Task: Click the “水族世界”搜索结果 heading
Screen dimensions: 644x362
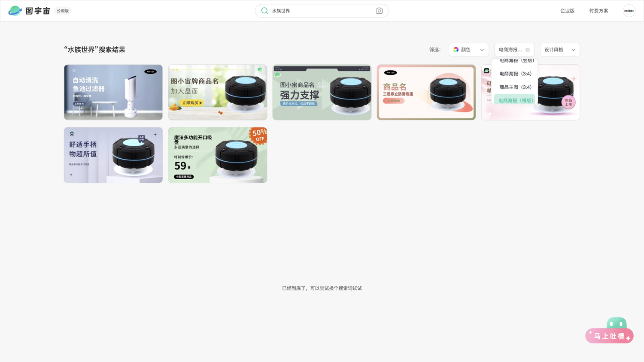Action: (95, 50)
